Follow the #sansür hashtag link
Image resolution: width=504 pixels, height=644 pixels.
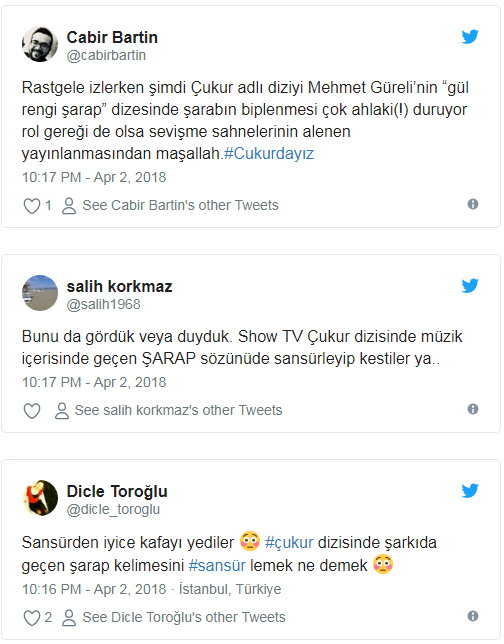[x=217, y=566]
